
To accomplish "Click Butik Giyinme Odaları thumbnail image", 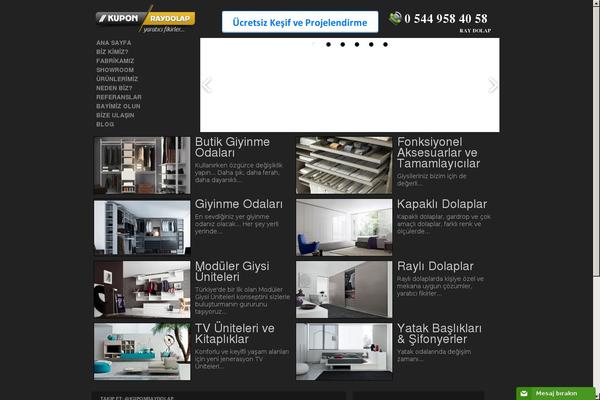I will coord(142,165).
